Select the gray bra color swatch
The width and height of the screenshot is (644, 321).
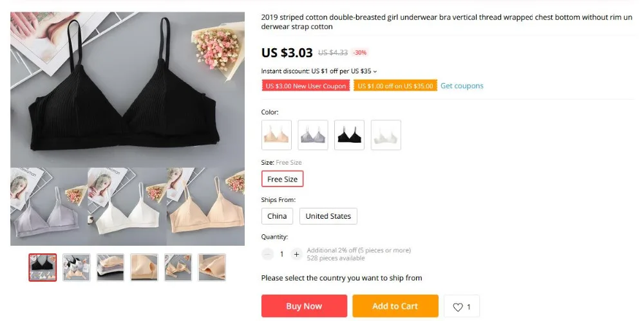click(313, 135)
